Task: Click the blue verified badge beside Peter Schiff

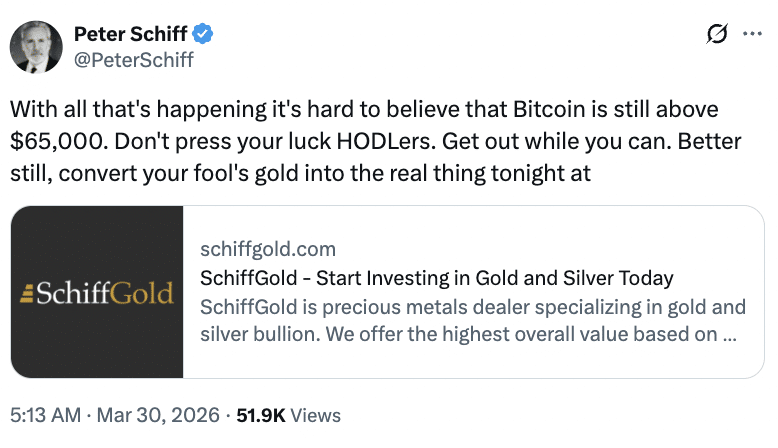Action: pos(203,35)
